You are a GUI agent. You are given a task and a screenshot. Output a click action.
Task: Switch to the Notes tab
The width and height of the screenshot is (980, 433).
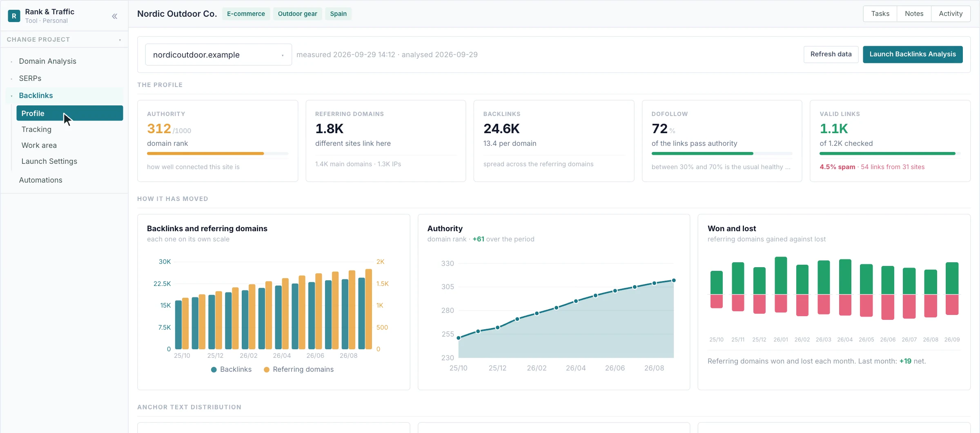pos(914,14)
